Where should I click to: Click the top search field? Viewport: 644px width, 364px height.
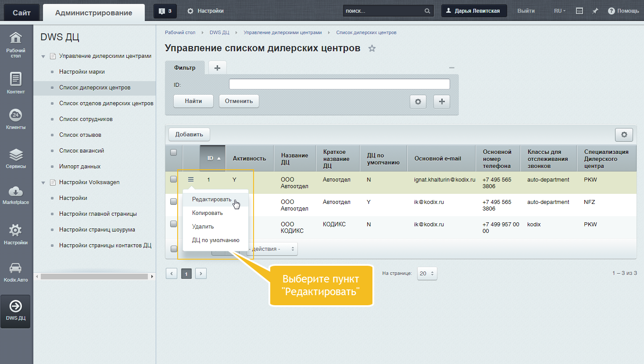(x=384, y=11)
